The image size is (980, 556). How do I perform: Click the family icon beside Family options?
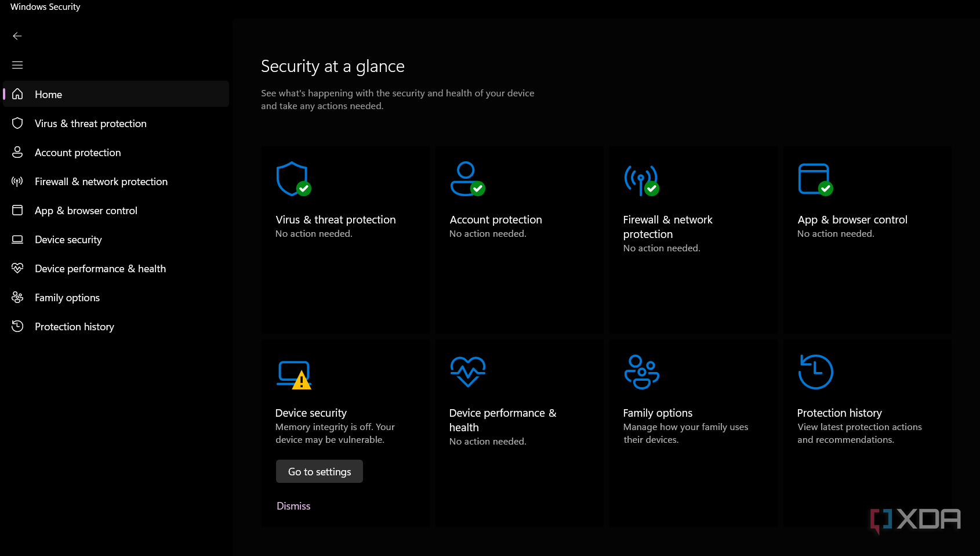click(x=17, y=297)
